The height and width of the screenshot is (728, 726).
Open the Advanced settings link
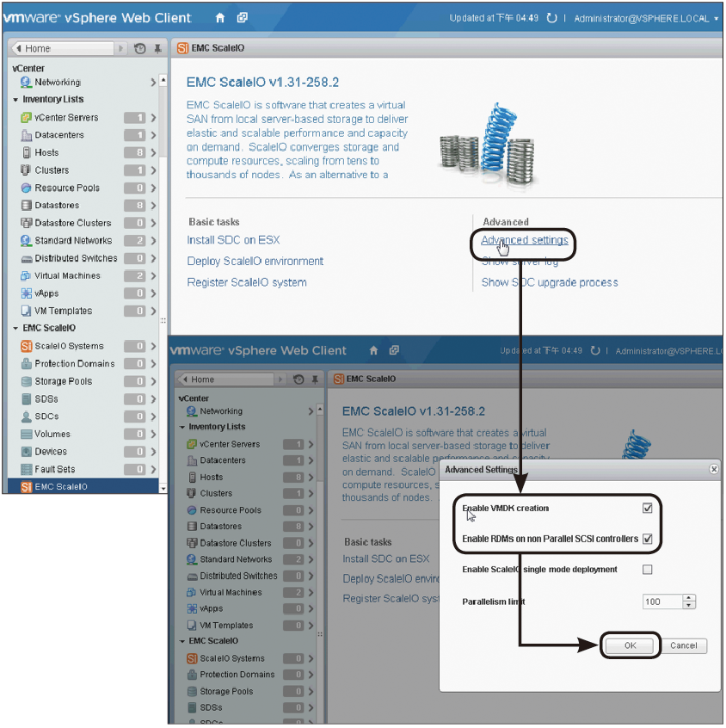click(525, 240)
